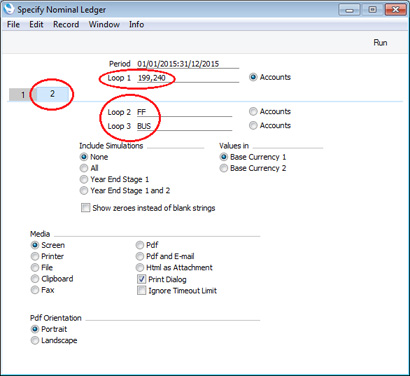The width and height of the screenshot is (410, 376).
Task: Select None under Include Simulations
Action: click(x=84, y=157)
